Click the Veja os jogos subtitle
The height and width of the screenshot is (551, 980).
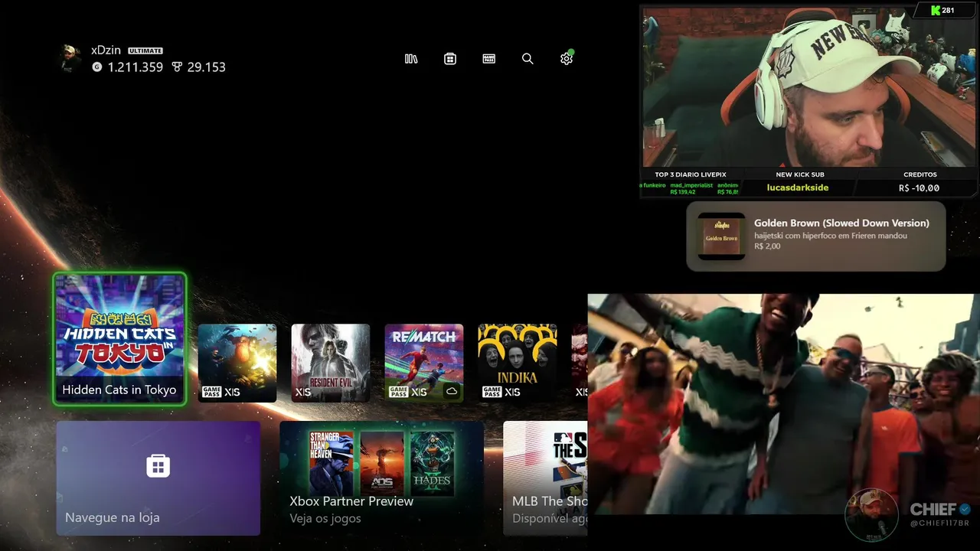(325, 518)
